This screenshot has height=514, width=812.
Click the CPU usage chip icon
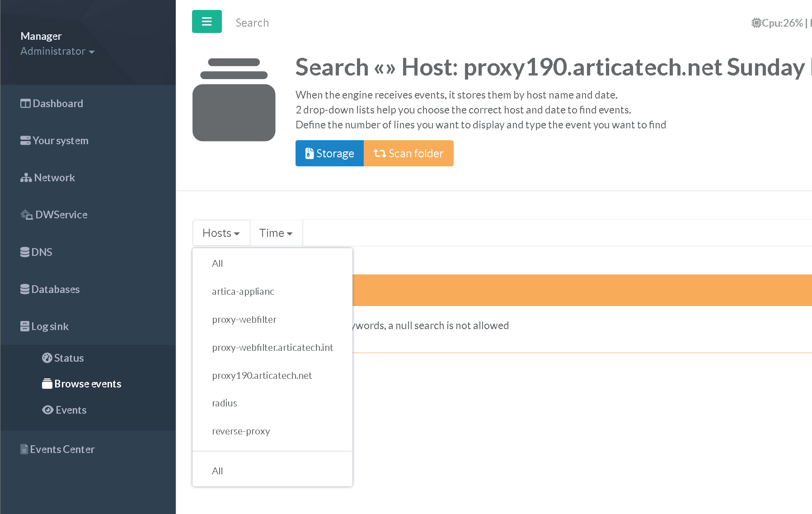756,23
